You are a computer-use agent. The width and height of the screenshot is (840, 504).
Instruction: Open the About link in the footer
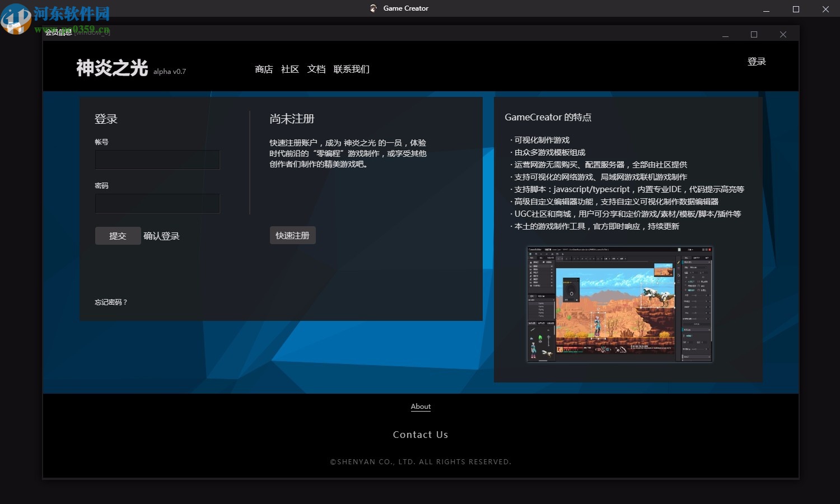pos(421,407)
